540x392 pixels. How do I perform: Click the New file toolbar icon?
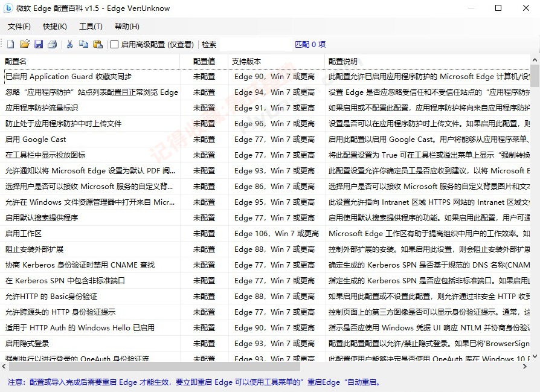click(x=11, y=44)
